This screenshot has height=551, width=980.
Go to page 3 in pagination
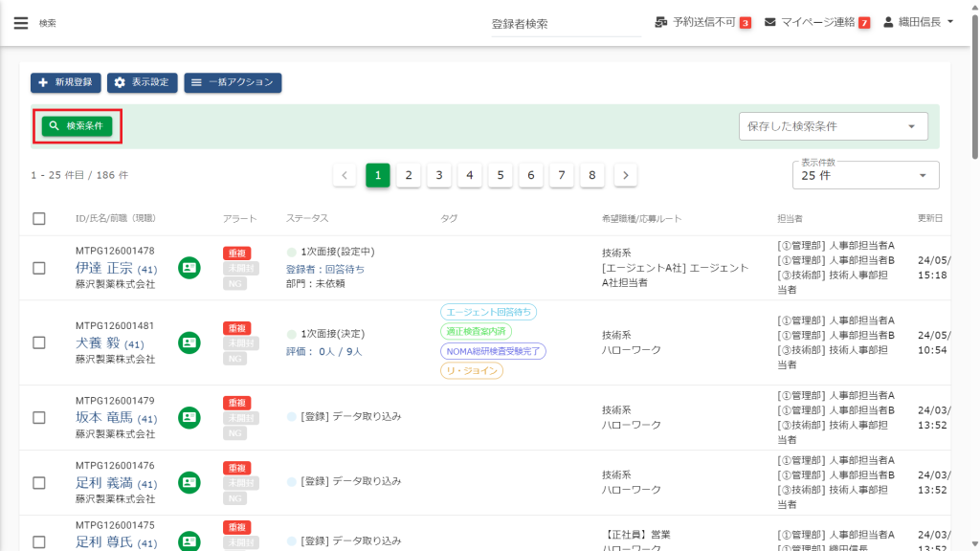pyautogui.click(x=438, y=175)
